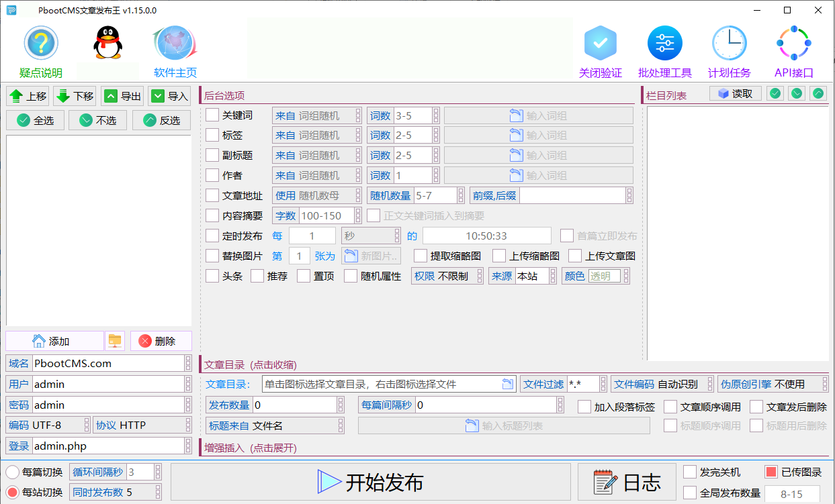Screen dimensions: 835x504
Task: Click the 发布数量 input field
Action: coord(295,405)
